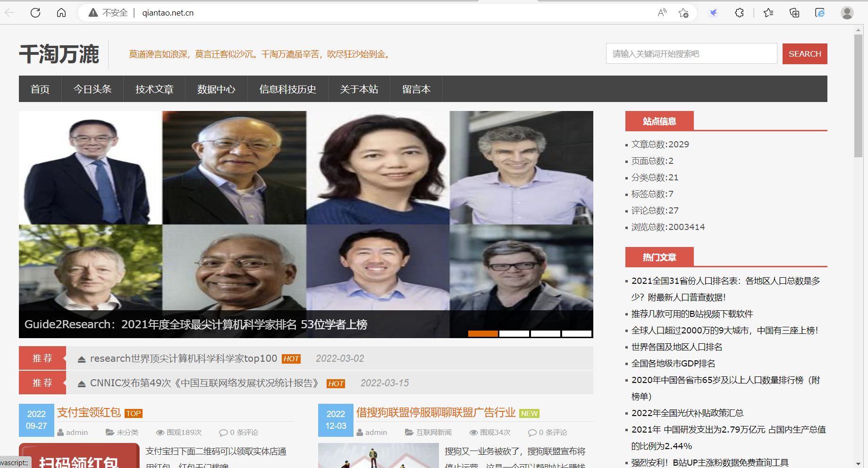Screen dimensions: 868x468
Task: Open the 支付宝领红包 article title
Action: point(89,412)
